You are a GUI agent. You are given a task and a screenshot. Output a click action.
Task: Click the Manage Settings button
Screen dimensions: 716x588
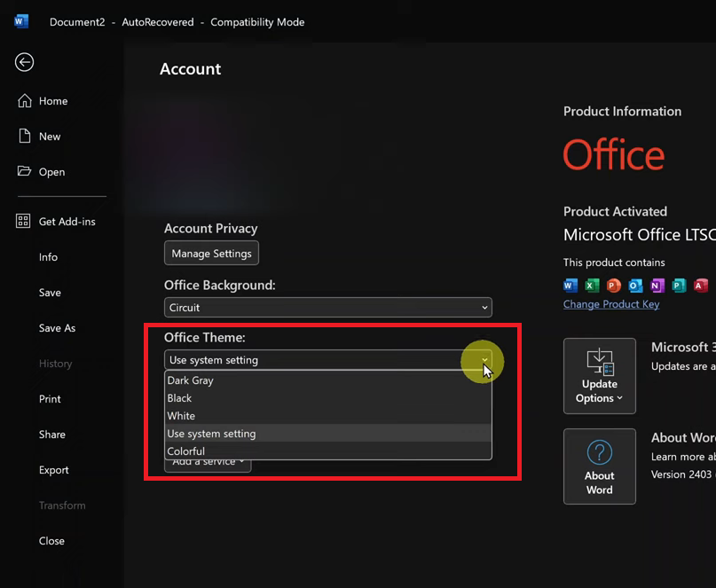pyautogui.click(x=211, y=253)
